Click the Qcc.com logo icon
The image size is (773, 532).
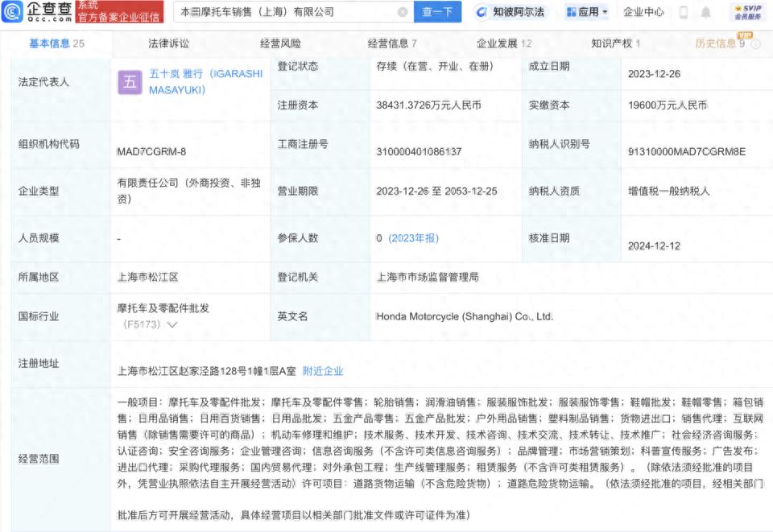click(12, 12)
